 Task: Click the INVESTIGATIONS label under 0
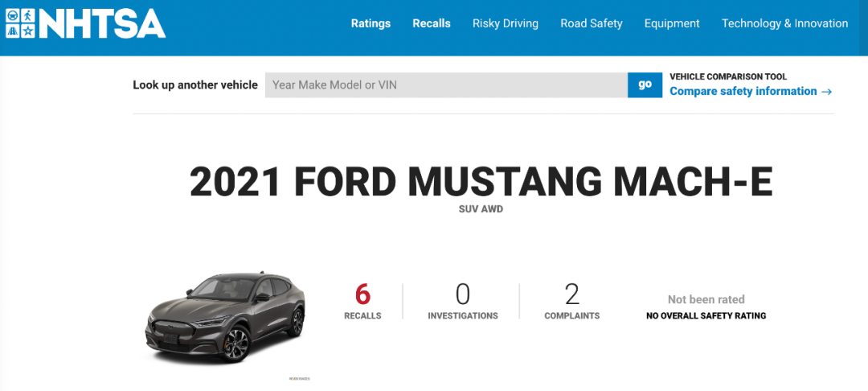[x=463, y=316]
